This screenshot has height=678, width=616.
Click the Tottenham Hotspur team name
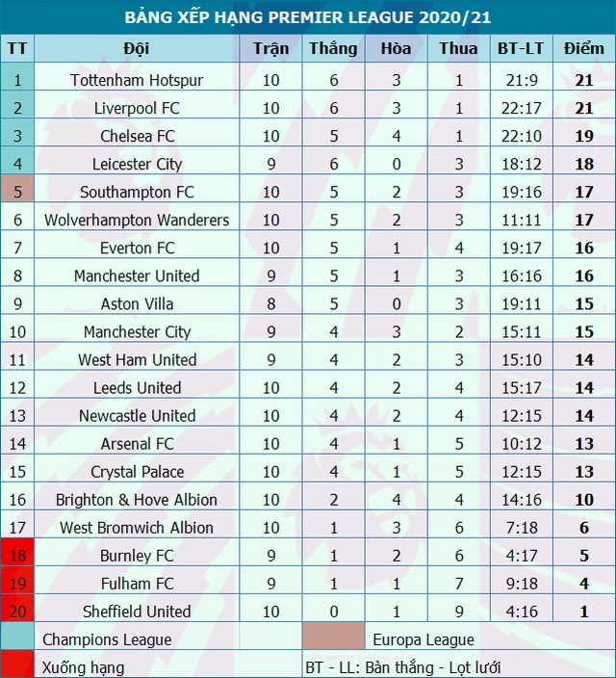(137, 80)
